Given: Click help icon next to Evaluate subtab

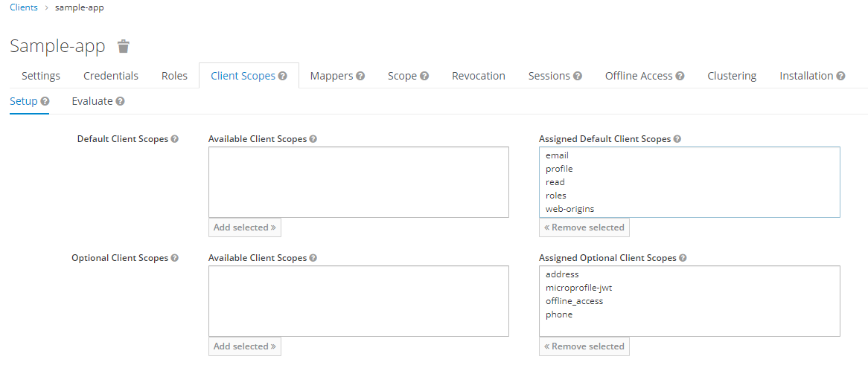Looking at the screenshot, I should click(x=120, y=101).
